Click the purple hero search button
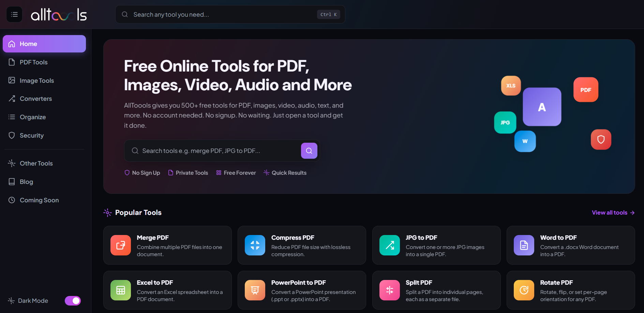 click(x=309, y=151)
